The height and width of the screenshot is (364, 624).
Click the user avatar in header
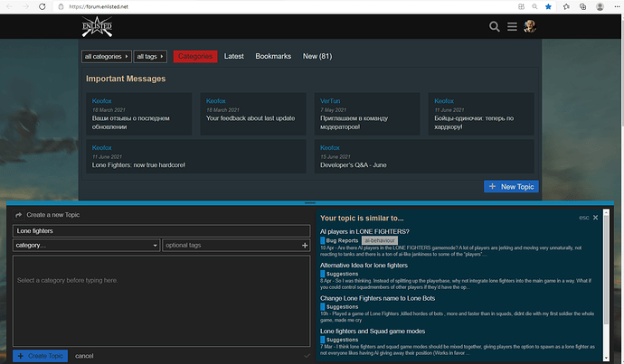[530, 27]
